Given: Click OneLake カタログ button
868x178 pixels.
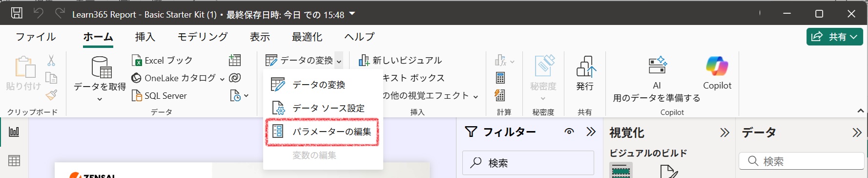Looking at the screenshot, I should (x=173, y=78).
